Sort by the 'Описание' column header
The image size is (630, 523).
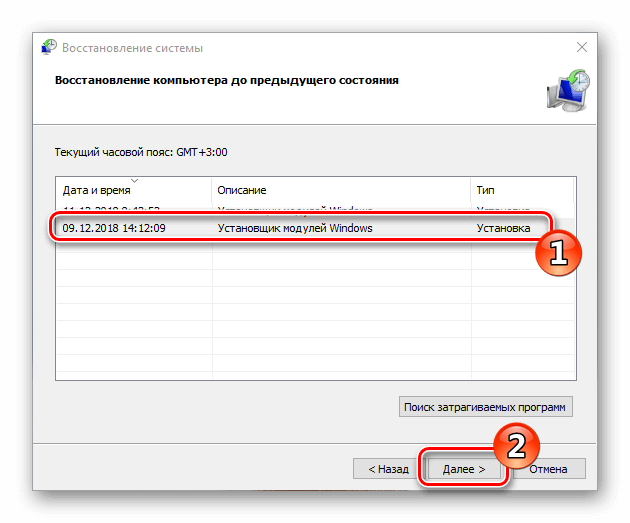coord(341,190)
